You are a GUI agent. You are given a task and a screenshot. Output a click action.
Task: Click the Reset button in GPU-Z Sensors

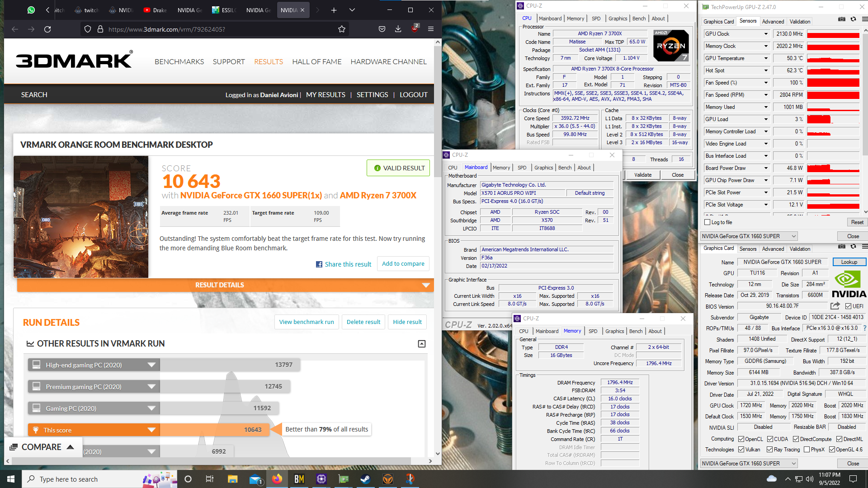coord(857,222)
